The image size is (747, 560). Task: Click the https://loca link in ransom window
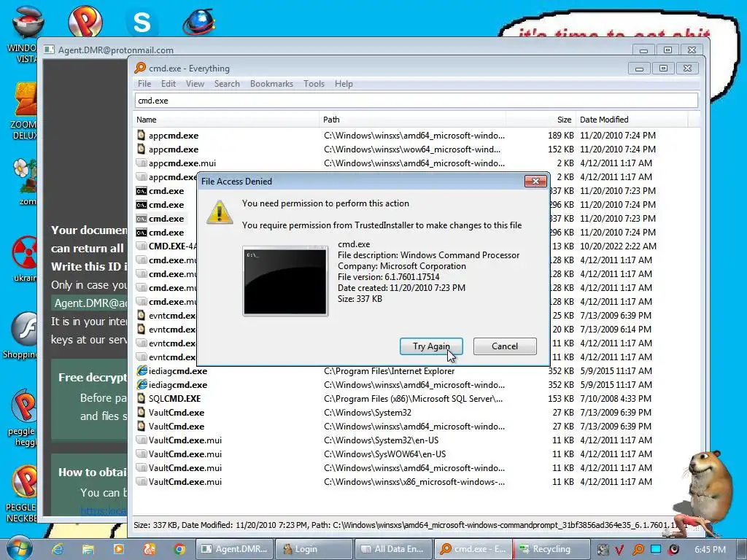[104, 511]
